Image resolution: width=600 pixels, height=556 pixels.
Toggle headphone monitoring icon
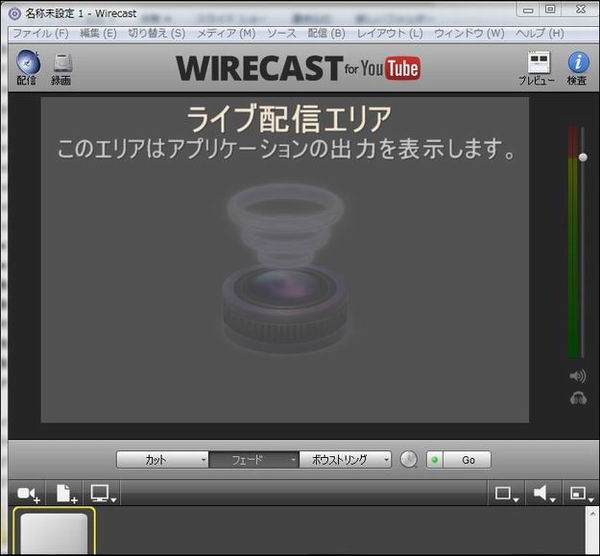(x=578, y=399)
